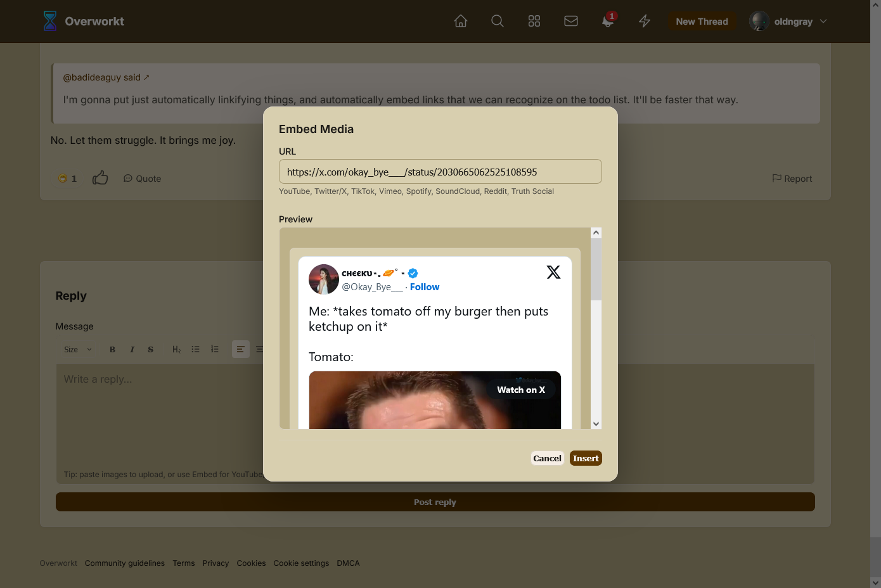Toggle bold formatting in the reply editor
The height and width of the screenshot is (588, 881).
click(x=112, y=349)
